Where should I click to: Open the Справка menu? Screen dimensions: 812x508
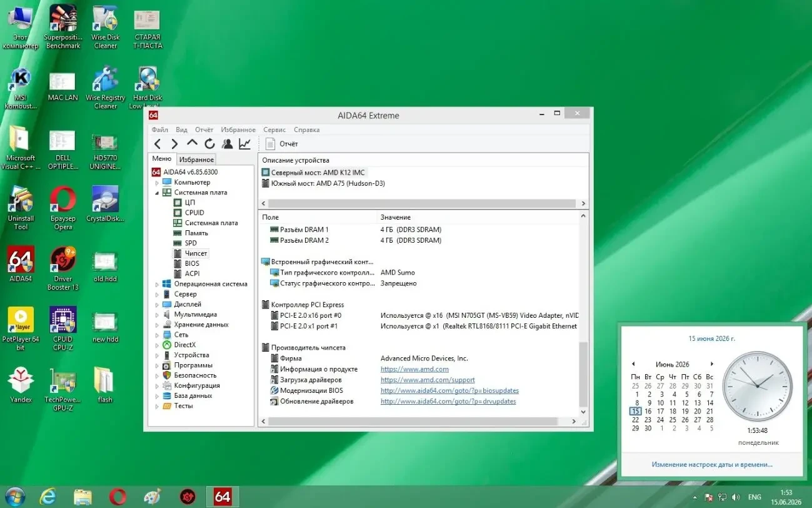306,130
